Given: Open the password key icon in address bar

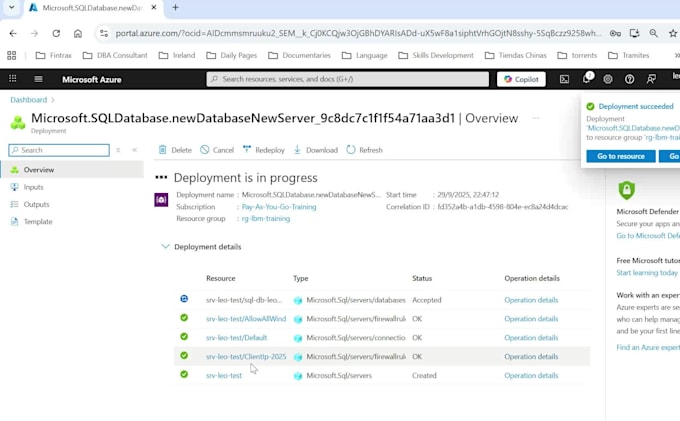Looking at the screenshot, I should pyautogui.click(x=615, y=33).
